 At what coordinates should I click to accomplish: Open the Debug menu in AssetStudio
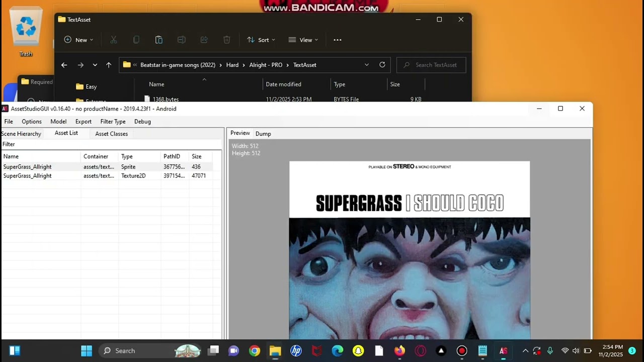142,122
